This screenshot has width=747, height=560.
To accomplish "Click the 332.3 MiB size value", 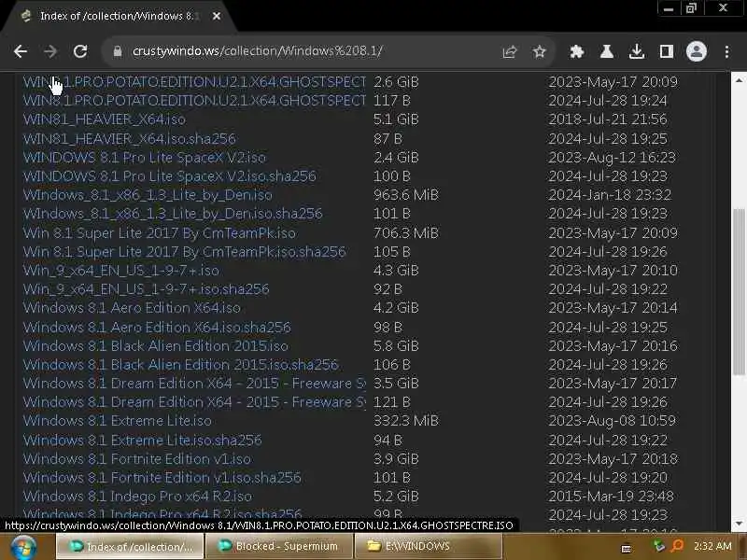I will (x=406, y=421).
